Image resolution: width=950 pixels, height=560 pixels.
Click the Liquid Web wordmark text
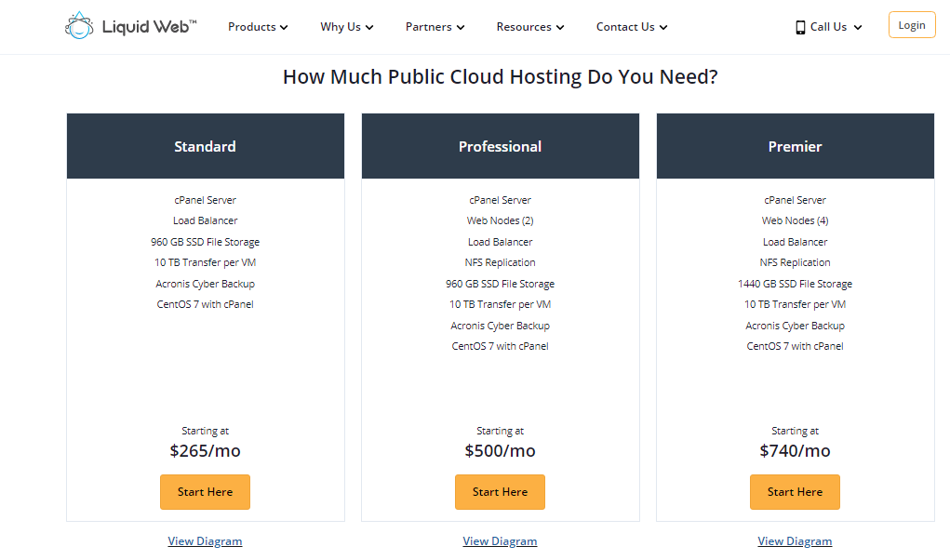[x=149, y=27]
